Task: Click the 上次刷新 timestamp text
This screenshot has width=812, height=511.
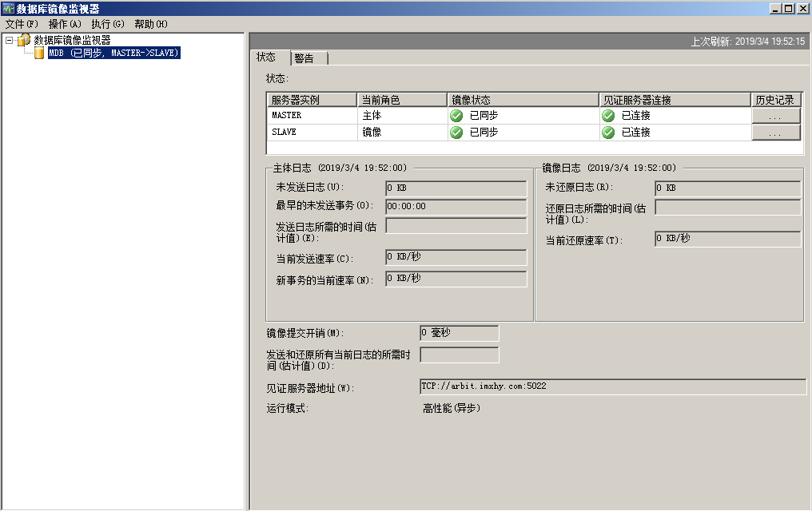Action: (748, 42)
